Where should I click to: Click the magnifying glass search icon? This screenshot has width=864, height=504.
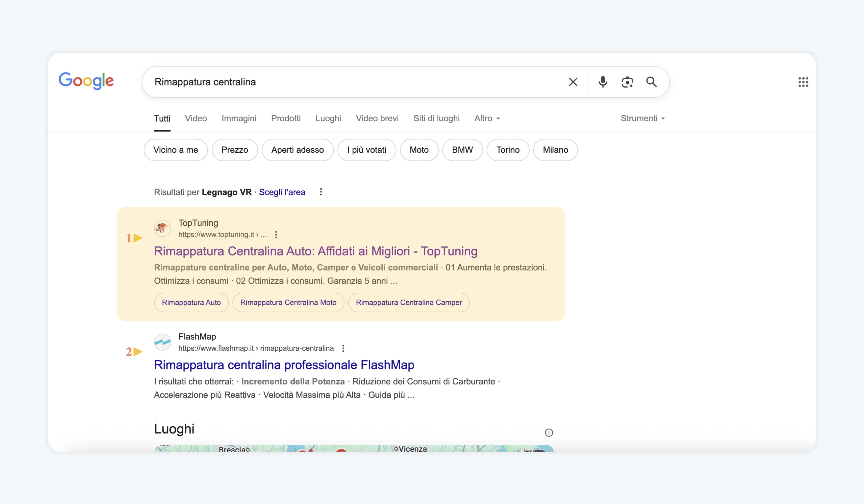click(x=651, y=82)
